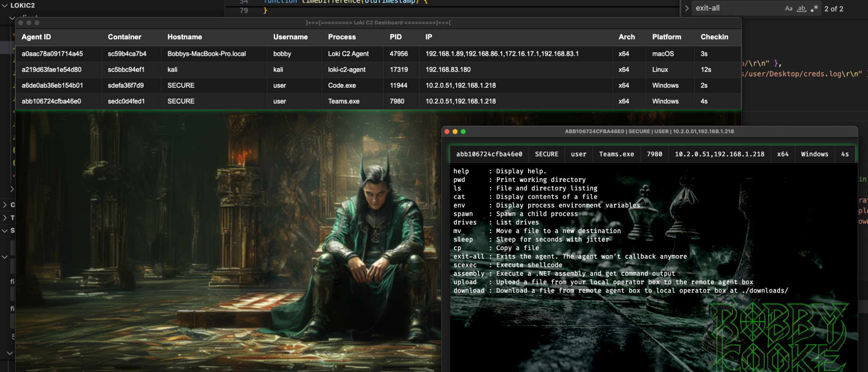
Task: Click the Username column header
Action: [290, 37]
